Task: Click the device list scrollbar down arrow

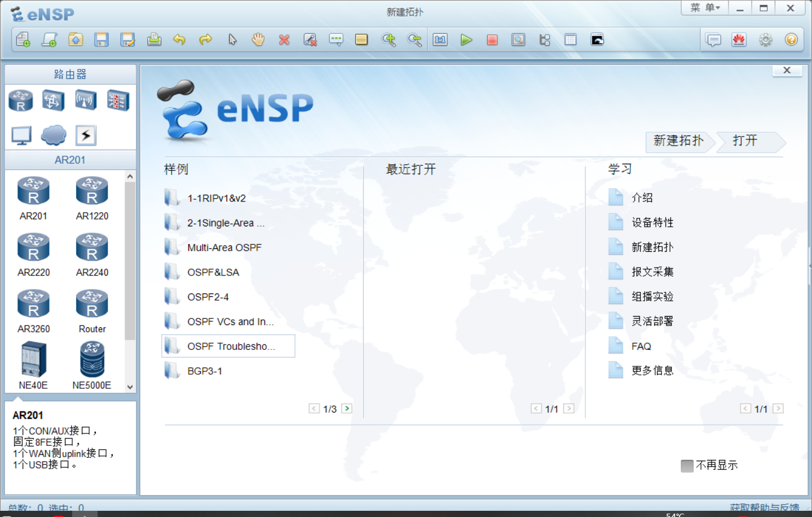Action: pyautogui.click(x=130, y=387)
